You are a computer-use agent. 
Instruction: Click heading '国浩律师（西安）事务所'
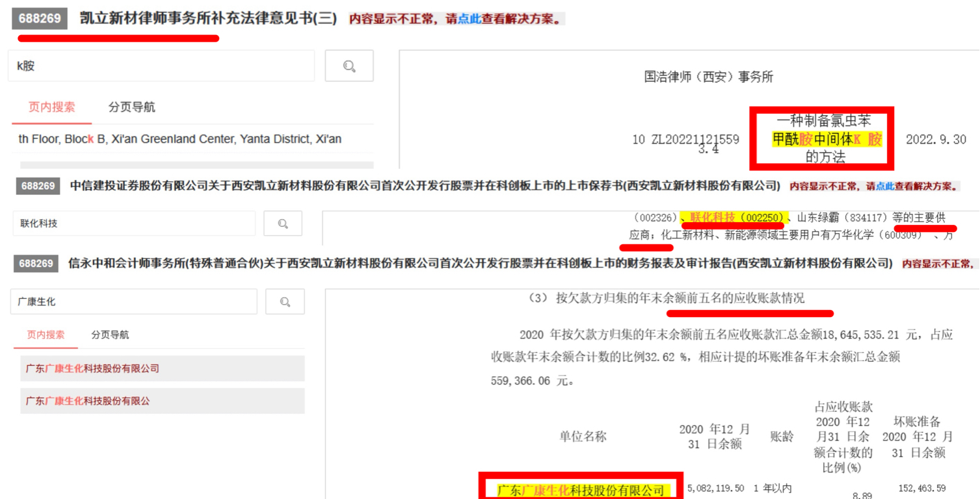[x=709, y=77]
